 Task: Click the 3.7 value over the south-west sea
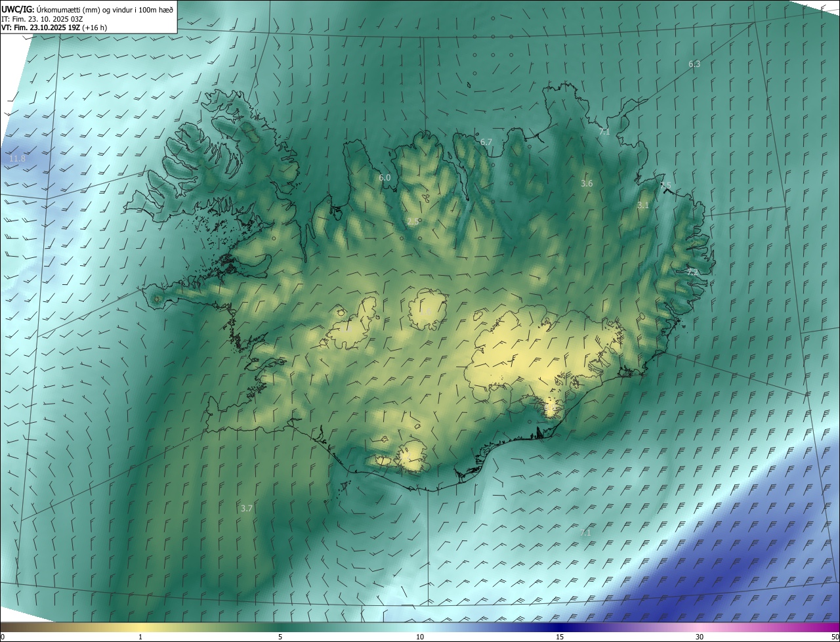(247, 508)
